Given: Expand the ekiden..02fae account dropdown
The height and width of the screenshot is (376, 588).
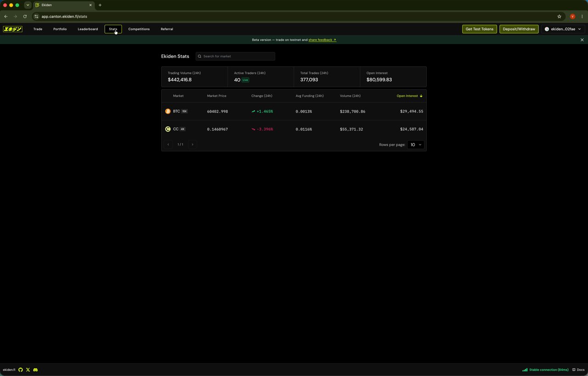Looking at the screenshot, I should coord(563,29).
